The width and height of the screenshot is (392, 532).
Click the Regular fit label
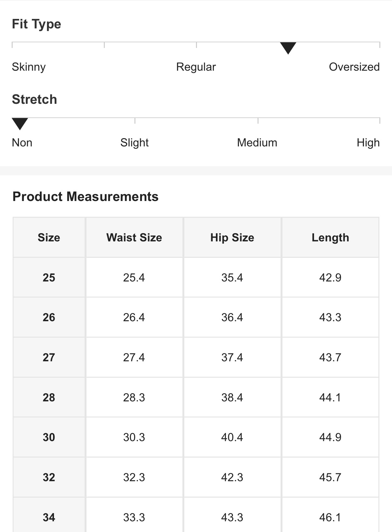[196, 67]
